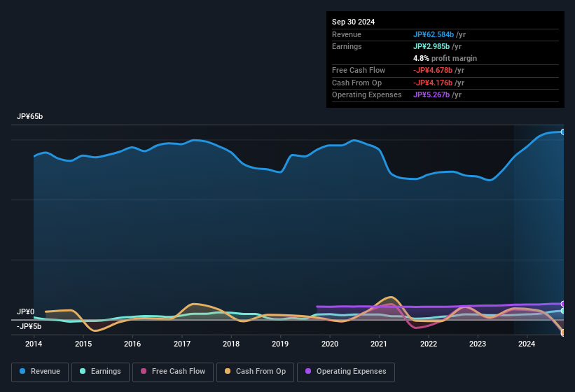The height and width of the screenshot is (392, 575).
Task: Toggle the Revenue legend button
Action: pyautogui.click(x=40, y=372)
